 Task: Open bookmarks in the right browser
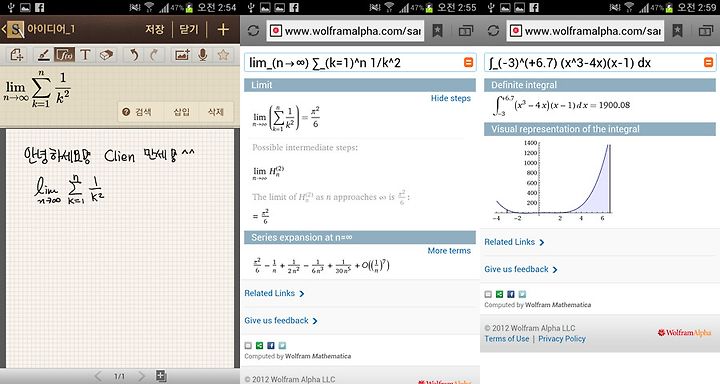coord(678,31)
